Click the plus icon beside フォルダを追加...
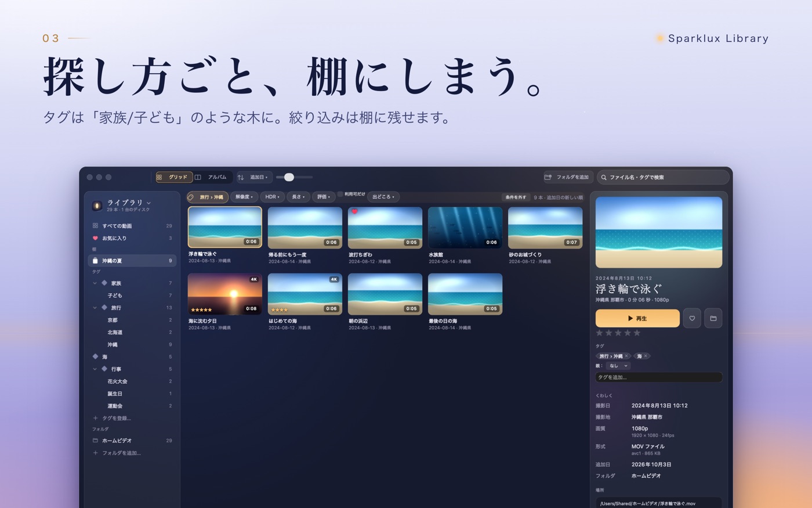The height and width of the screenshot is (508, 812). (x=95, y=453)
